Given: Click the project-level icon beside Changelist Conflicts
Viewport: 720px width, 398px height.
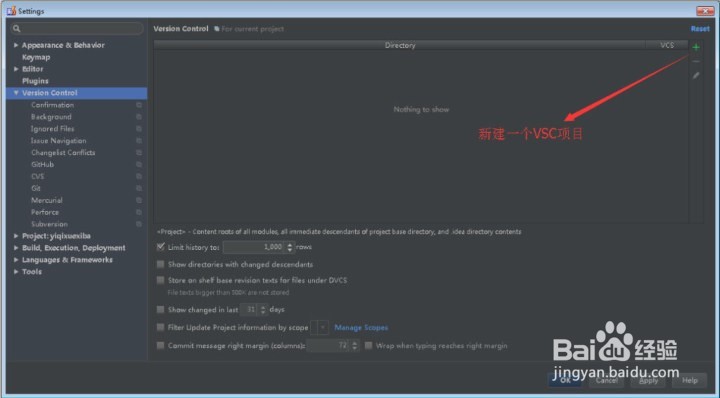Looking at the screenshot, I should tap(139, 153).
